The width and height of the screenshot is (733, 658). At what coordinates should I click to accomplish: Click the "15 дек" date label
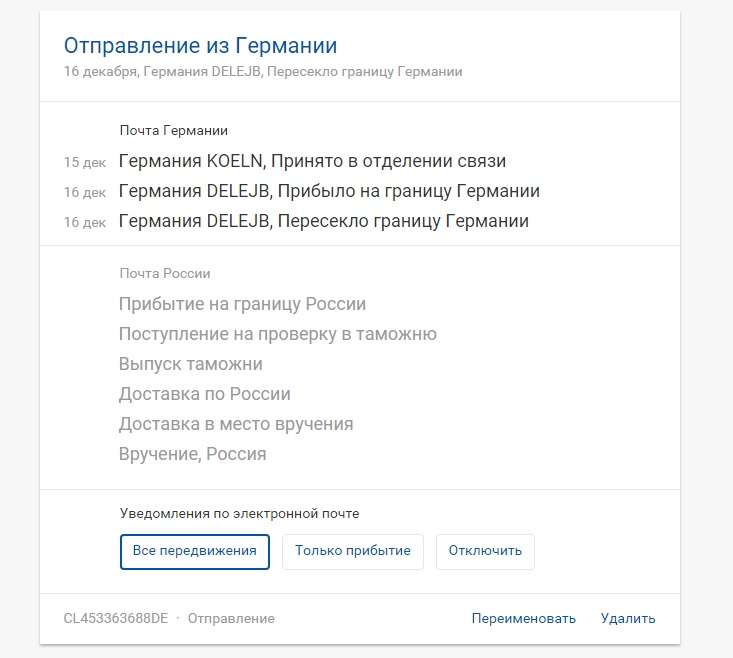(84, 162)
